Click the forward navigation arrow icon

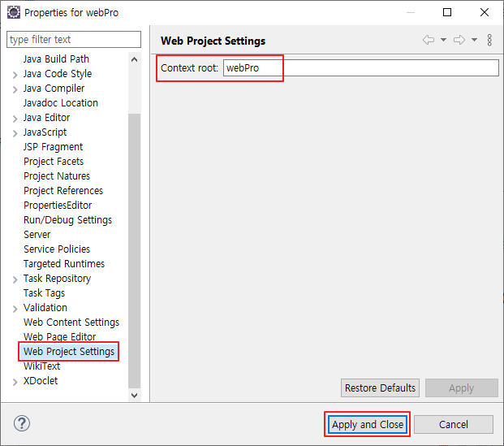[459, 40]
